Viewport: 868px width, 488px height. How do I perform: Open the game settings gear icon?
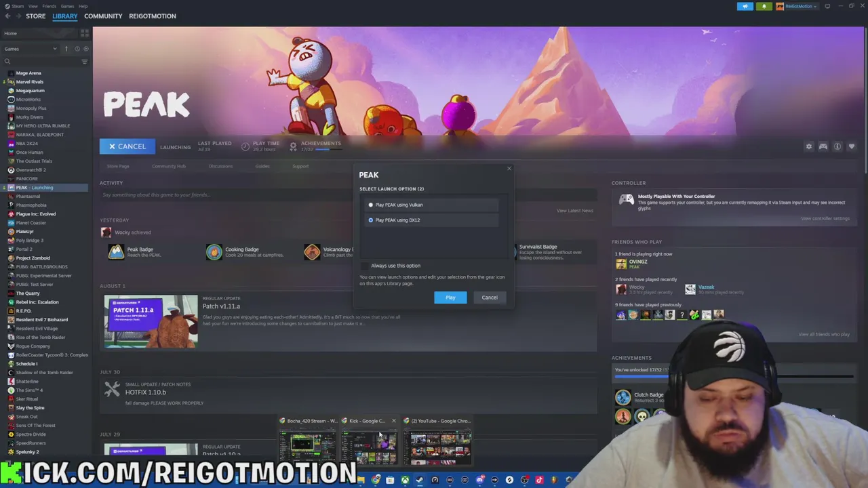(808, 146)
